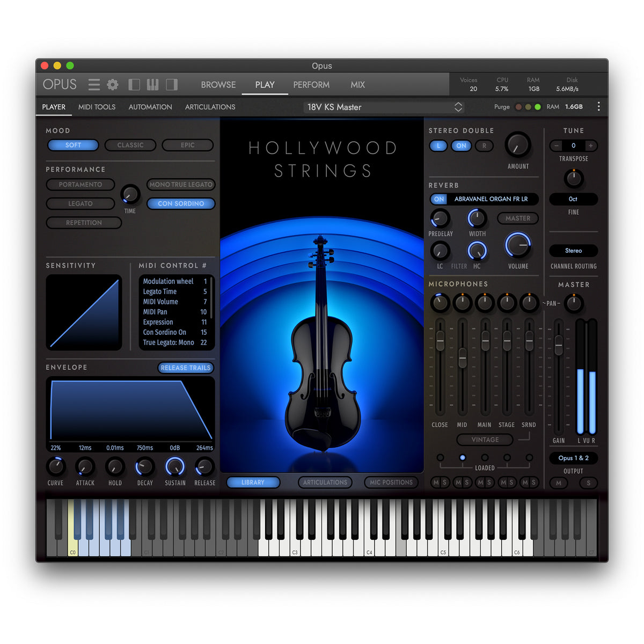This screenshot has height=644, width=644.
Task: Mute master output with M button
Action: coord(559,483)
